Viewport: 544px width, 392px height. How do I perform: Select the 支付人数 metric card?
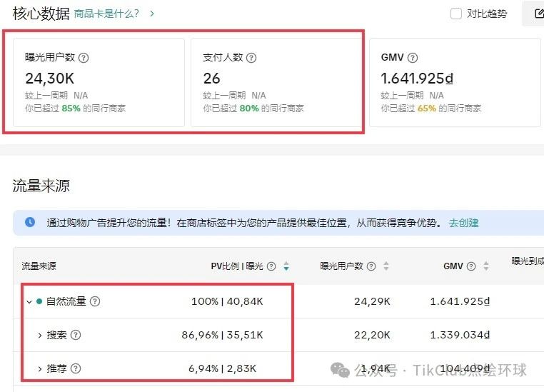coord(276,83)
